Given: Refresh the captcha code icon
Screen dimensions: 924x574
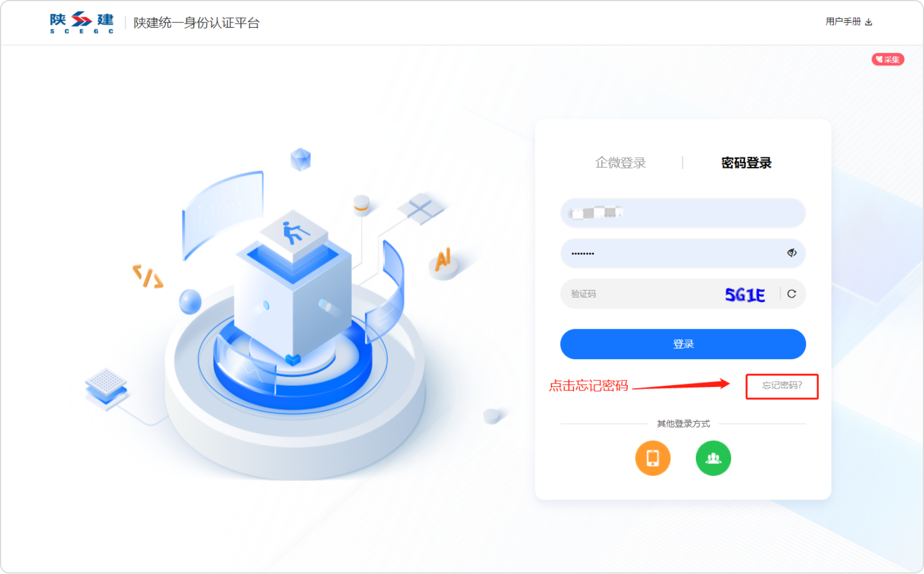Looking at the screenshot, I should pyautogui.click(x=792, y=294).
